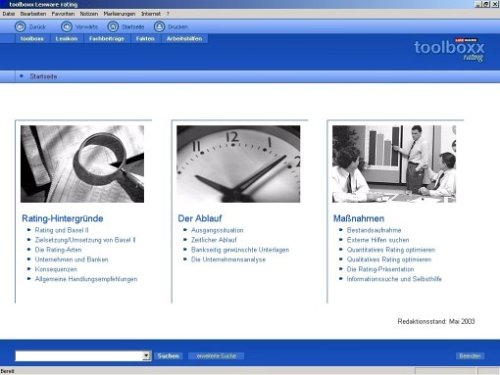Click the Zurück back arrow icon
Screen dimensions: 500x375
coord(20,27)
